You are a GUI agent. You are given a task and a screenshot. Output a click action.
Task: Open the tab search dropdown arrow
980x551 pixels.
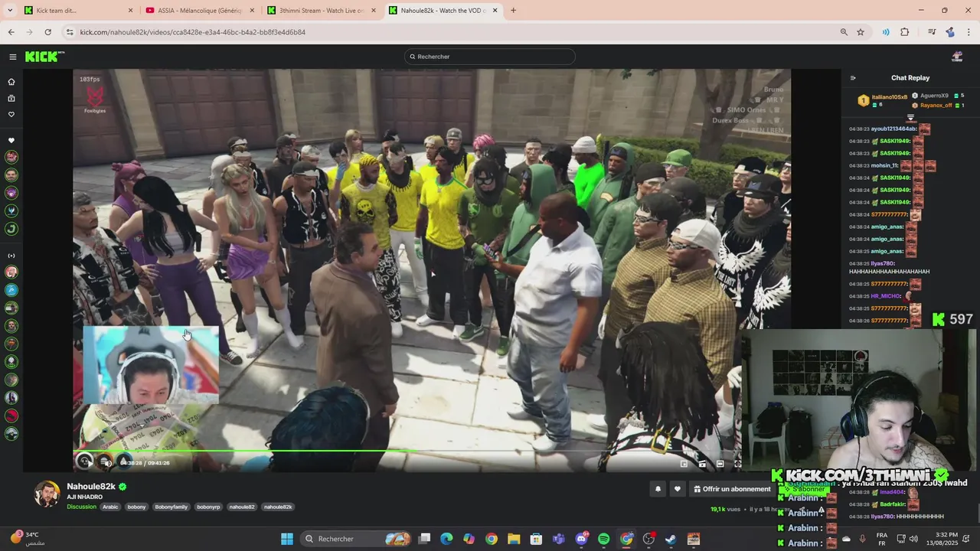click(x=10, y=11)
